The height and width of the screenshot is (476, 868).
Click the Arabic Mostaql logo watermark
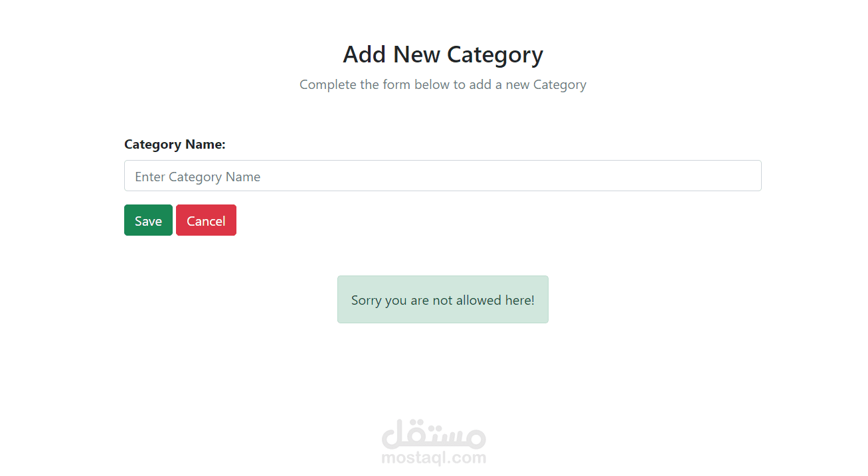pyautogui.click(x=434, y=434)
